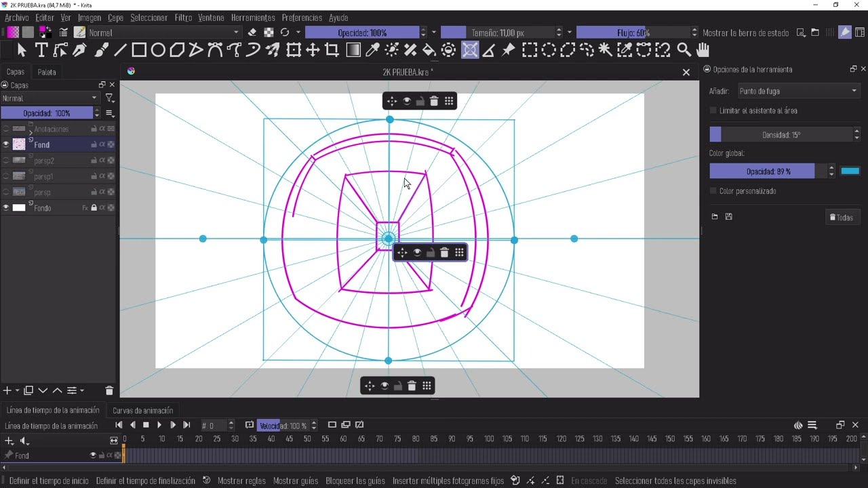The height and width of the screenshot is (488, 868).
Task: Open the brush blending mode dropdown
Action: 165,32
